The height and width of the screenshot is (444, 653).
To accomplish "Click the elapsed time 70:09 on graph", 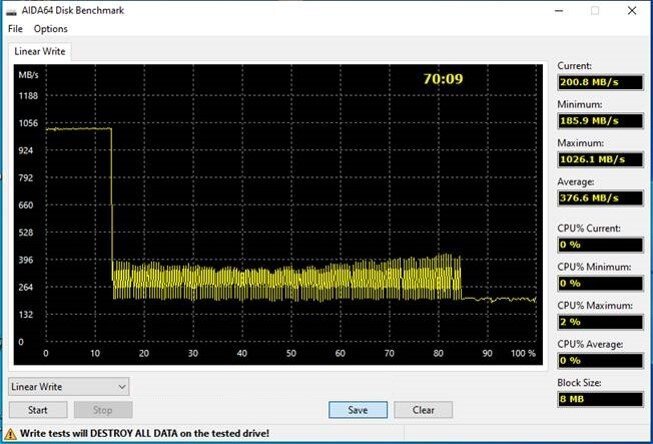I will point(443,79).
